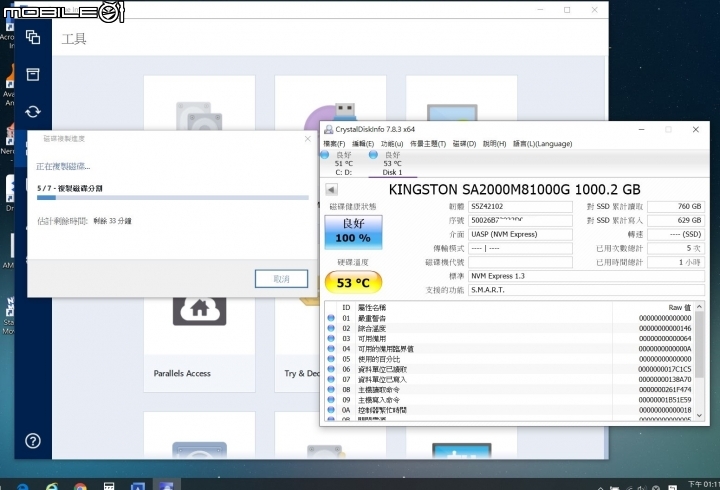720x490 pixels.
Task: Open the sync icon in Acronis sidebar
Action: tap(33, 112)
